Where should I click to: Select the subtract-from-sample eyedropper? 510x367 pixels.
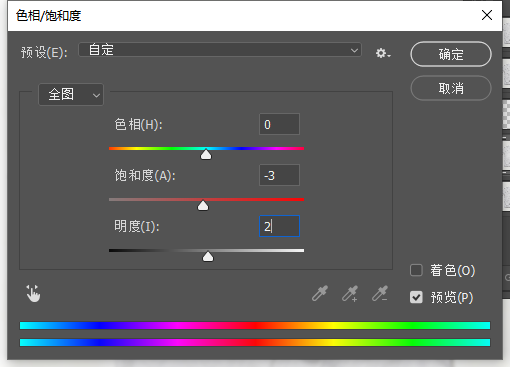(380, 293)
